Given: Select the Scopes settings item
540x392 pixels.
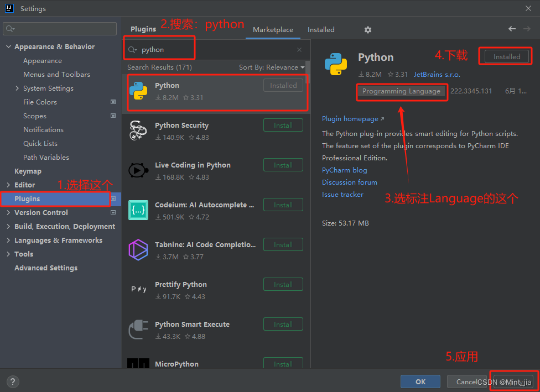Looking at the screenshot, I should tap(35, 116).
